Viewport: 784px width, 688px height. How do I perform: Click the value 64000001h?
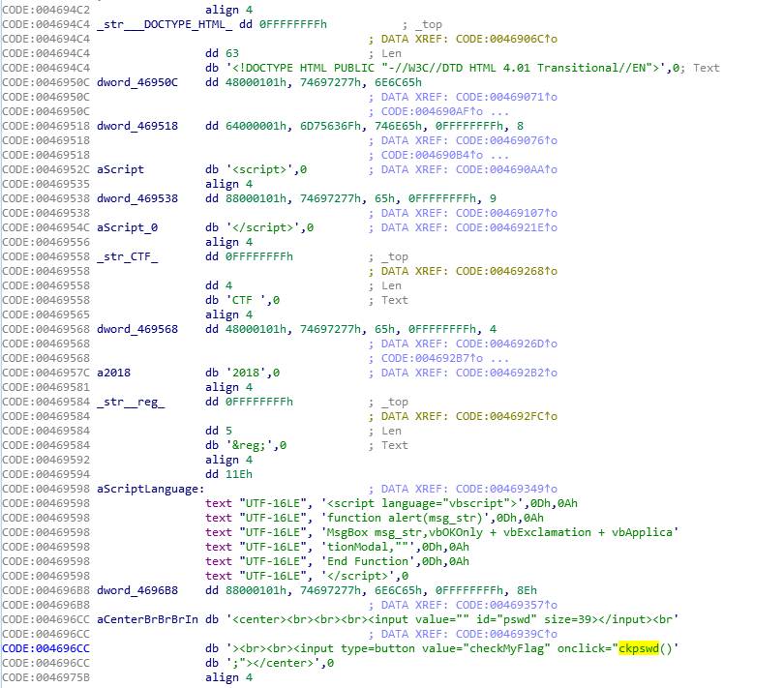click(x=256, y=126)
